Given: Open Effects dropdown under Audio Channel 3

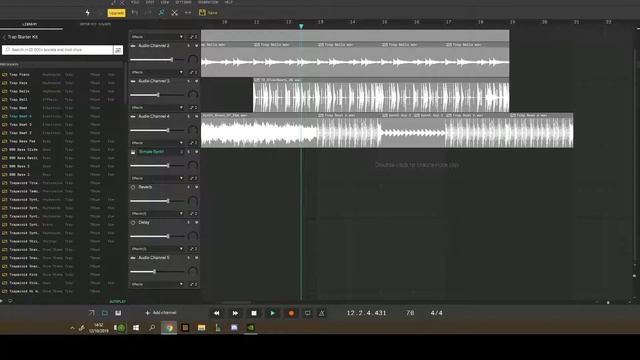Looking at the screenshot, I should point(157,108).
